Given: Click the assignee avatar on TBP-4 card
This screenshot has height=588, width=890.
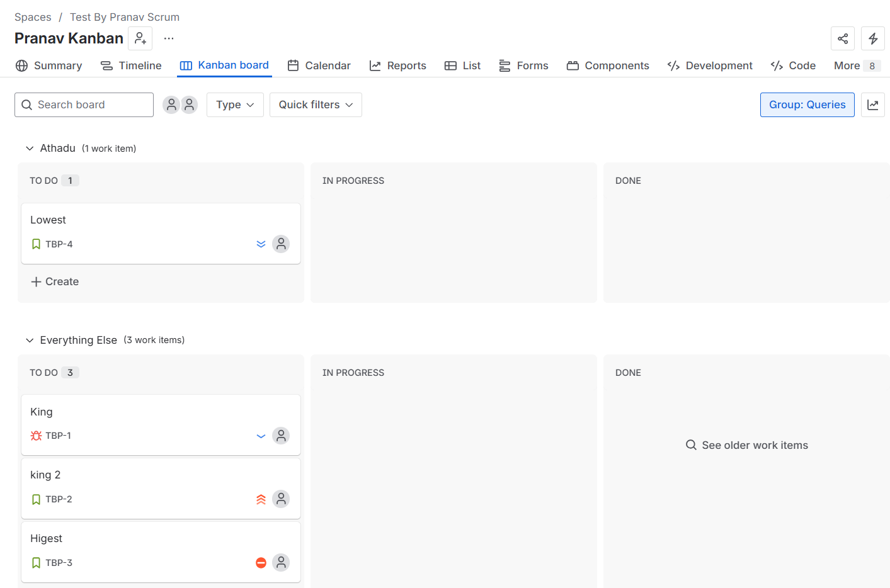Looking at the screenshot, I should click(281, 244).
